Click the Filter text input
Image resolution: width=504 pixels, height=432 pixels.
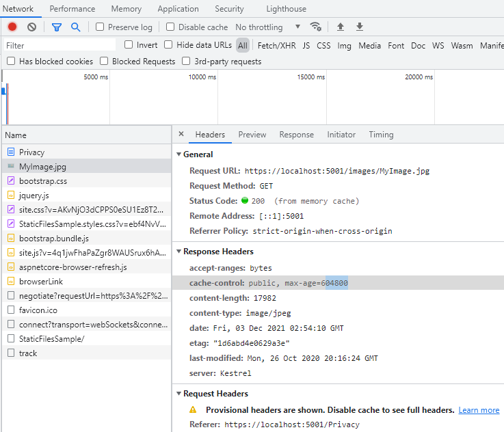coord(59,45)
